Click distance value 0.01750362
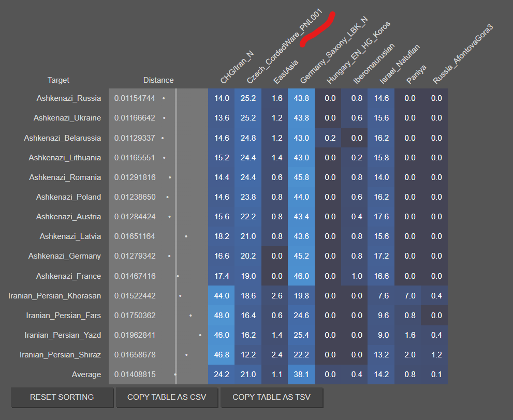 135,316
